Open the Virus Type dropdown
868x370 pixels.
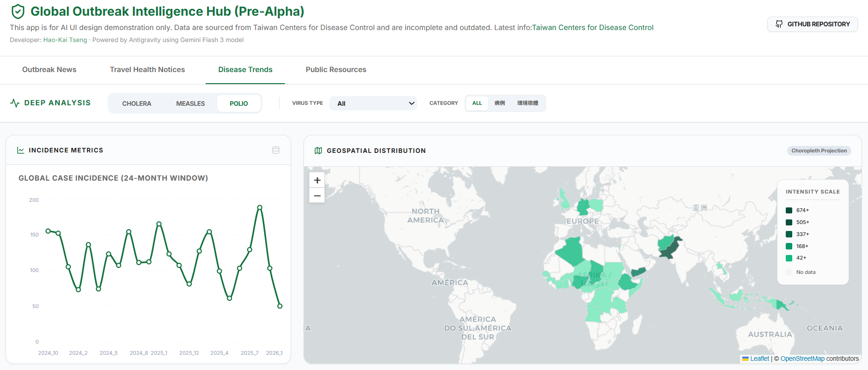(x=373, y=103)
